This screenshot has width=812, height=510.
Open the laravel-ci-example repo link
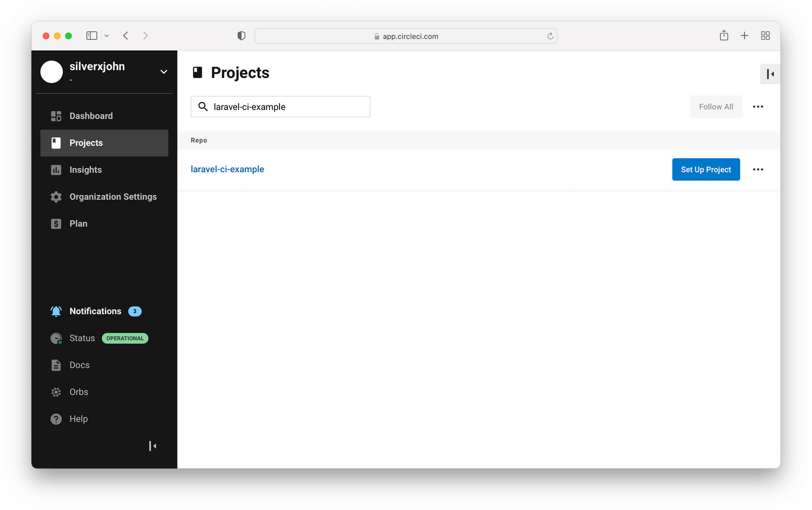click(227, 169)
